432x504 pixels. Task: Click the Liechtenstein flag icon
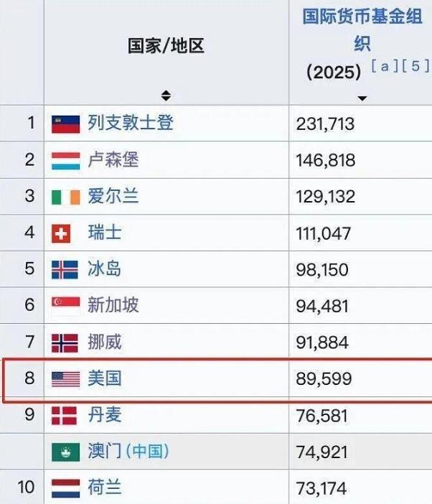(65, 124)
